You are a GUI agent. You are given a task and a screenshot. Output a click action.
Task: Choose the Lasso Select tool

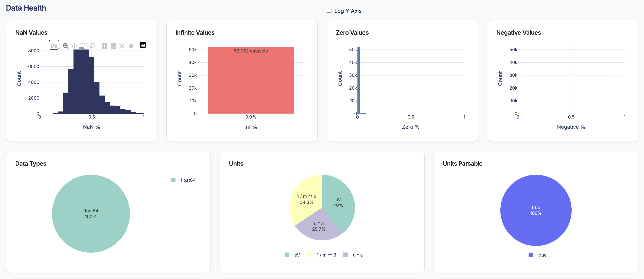[x=92, y=46]
